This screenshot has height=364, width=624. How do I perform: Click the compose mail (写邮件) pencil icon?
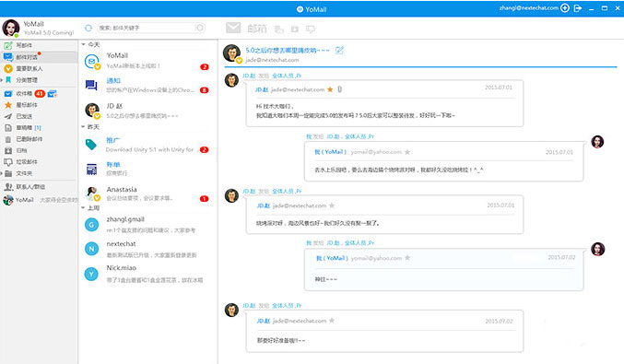click(x=8, y=45)
